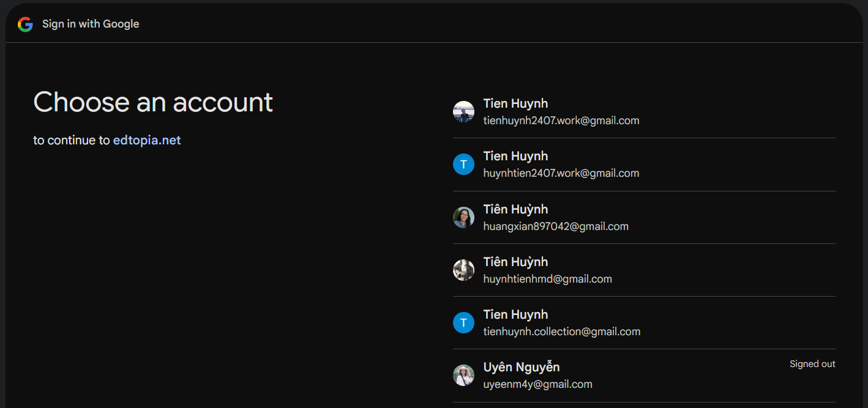The width and height of the screenshot is (868, 408).
Task: Click the Choose an account heading
Action: coord(153,102)
